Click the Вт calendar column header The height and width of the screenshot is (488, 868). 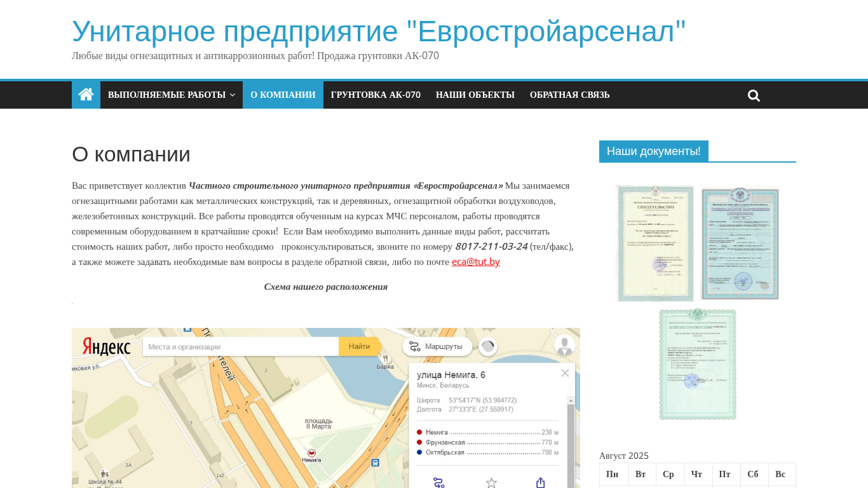(642, 475)
